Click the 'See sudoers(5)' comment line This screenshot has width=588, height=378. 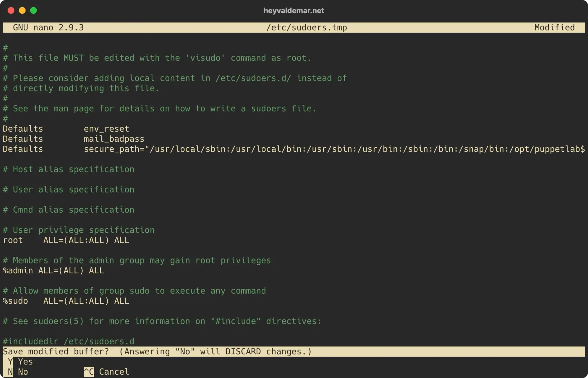coord(162,321)
